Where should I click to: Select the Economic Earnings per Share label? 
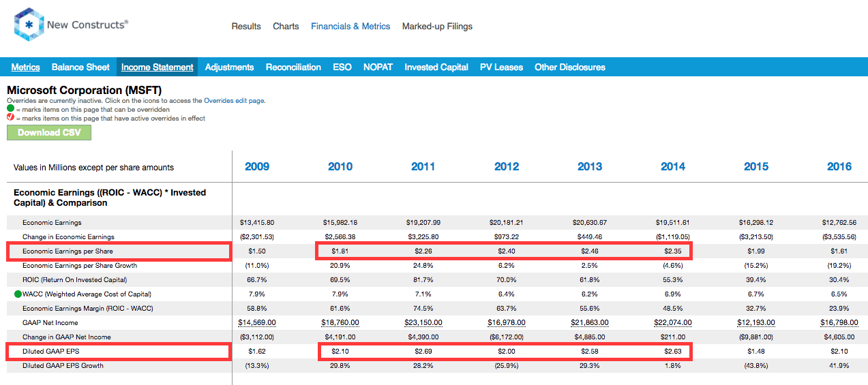(67, 251)
